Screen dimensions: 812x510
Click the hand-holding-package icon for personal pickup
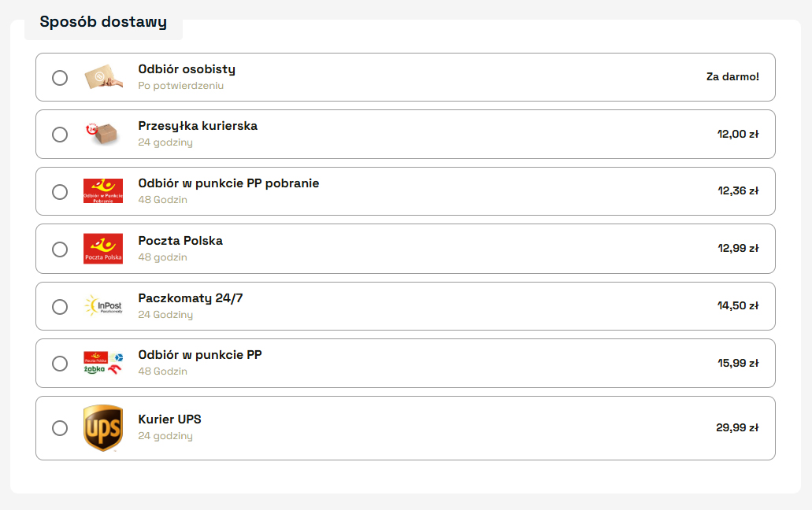click(103, 77)
